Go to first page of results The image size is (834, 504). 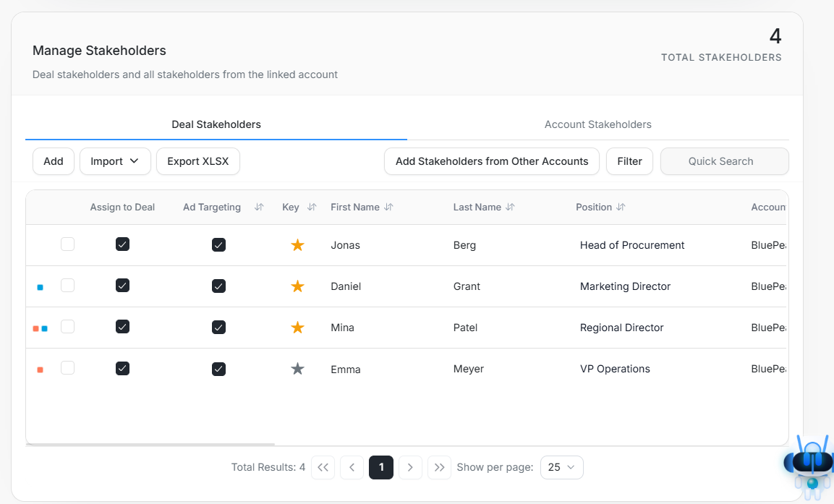click(323, 467)
